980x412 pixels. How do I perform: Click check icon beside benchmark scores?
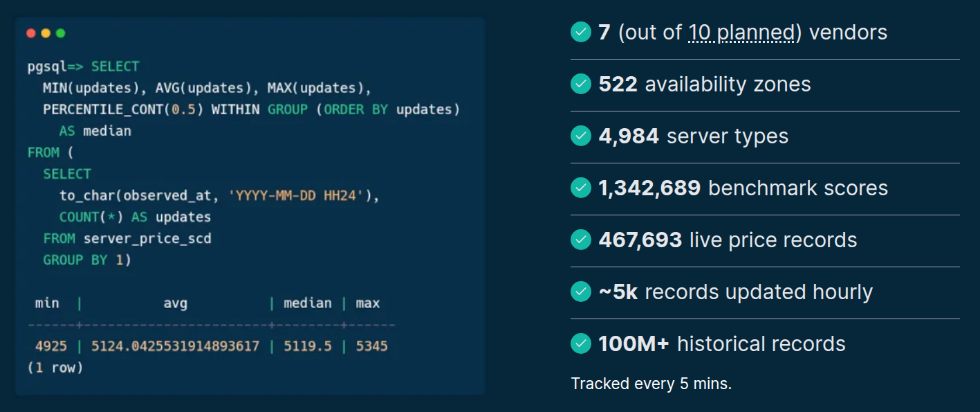(580, 188)
